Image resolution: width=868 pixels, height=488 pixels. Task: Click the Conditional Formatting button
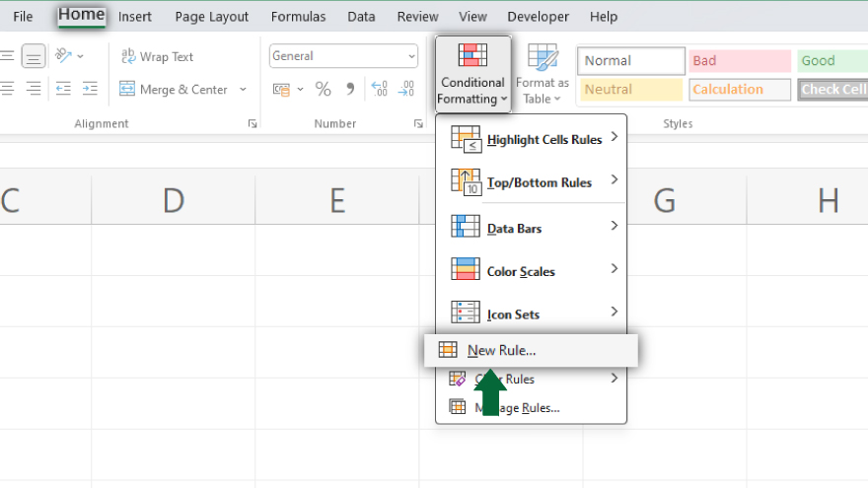472,74
